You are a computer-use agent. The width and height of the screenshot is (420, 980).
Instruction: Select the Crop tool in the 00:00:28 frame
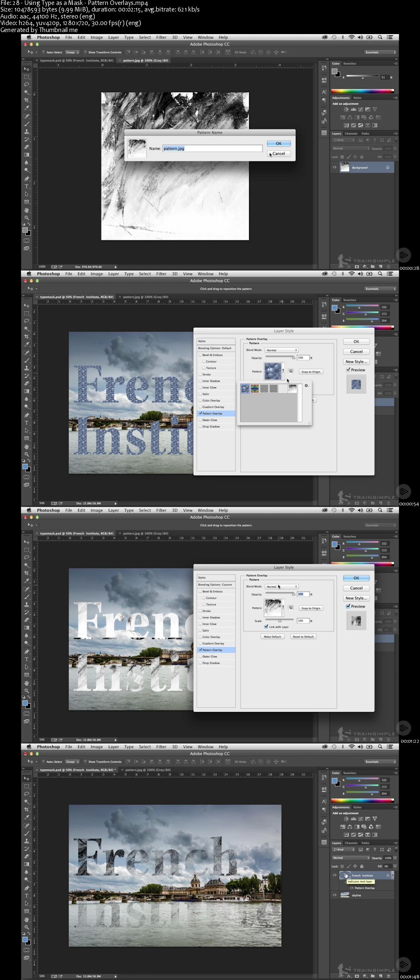click(x=27, y=100)
